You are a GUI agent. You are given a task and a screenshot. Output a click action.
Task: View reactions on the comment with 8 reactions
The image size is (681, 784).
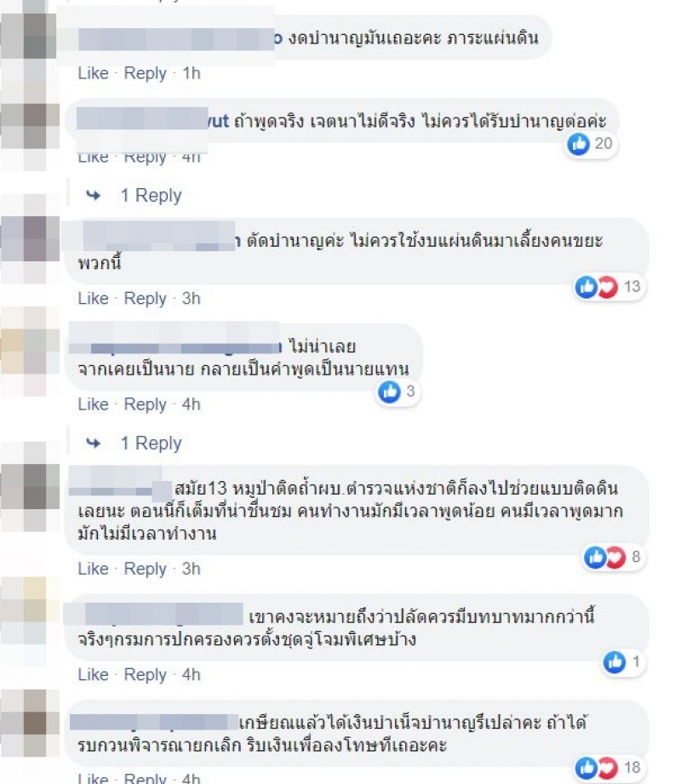(615, 557)
